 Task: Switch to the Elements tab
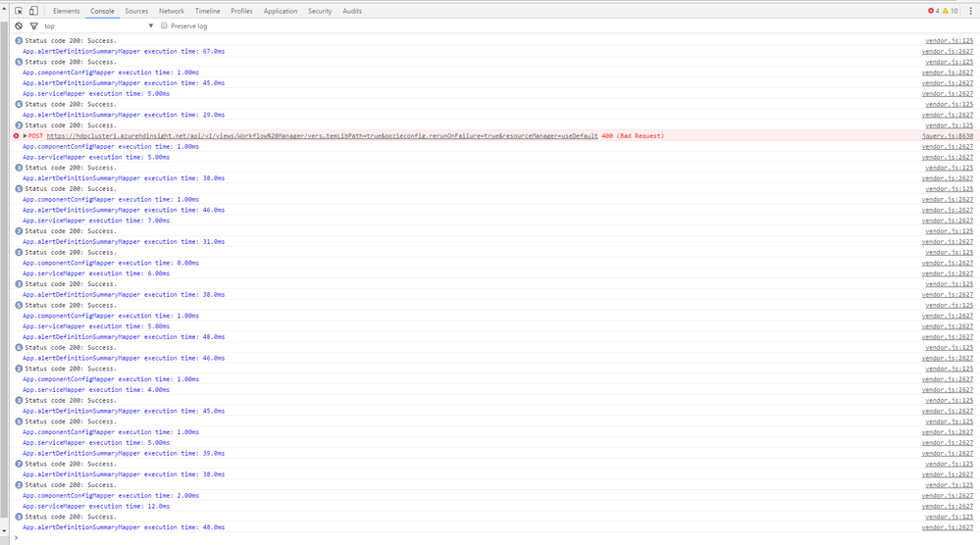pos(67,11)
